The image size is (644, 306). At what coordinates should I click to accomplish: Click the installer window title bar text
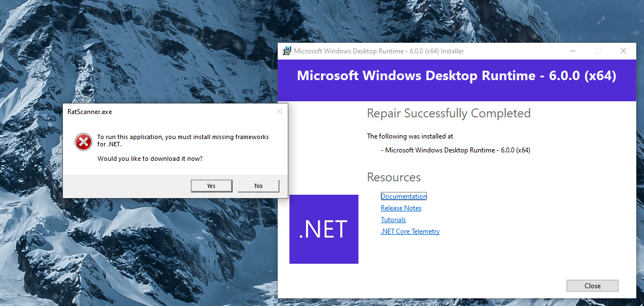point(378,51)
